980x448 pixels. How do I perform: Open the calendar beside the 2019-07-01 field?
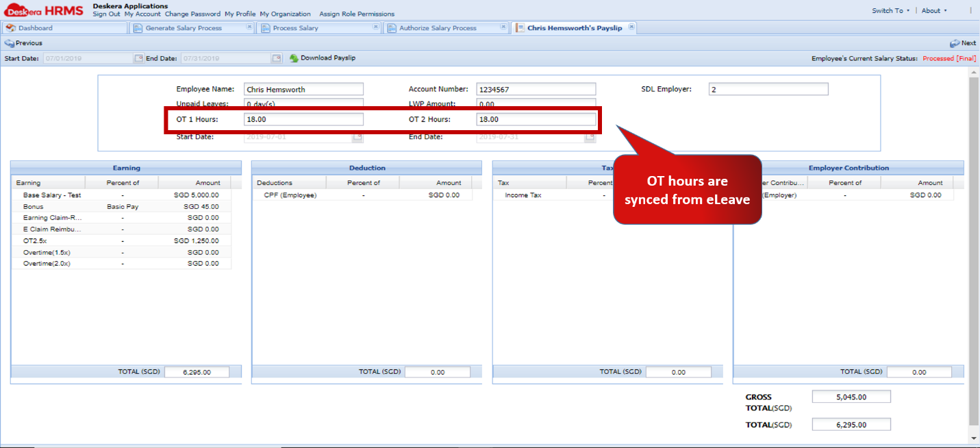coord(357,137)
